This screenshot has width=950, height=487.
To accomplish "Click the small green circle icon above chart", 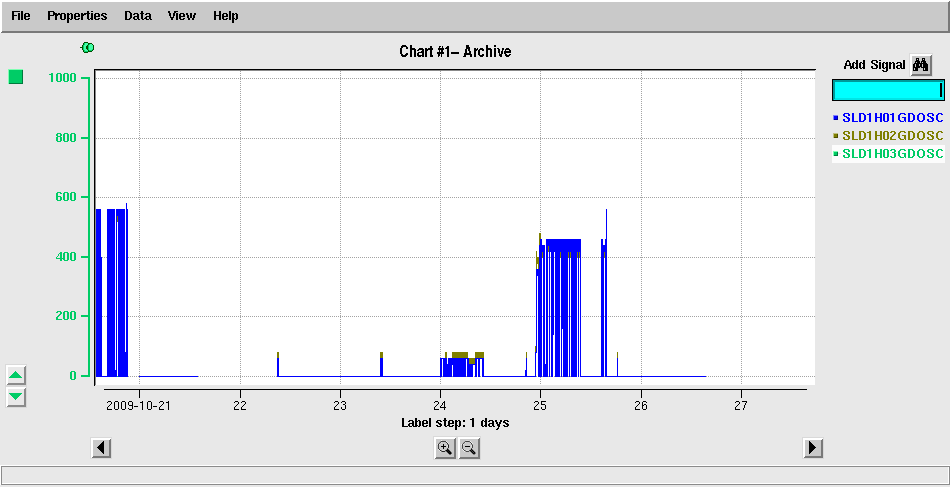I will [88, 47].
